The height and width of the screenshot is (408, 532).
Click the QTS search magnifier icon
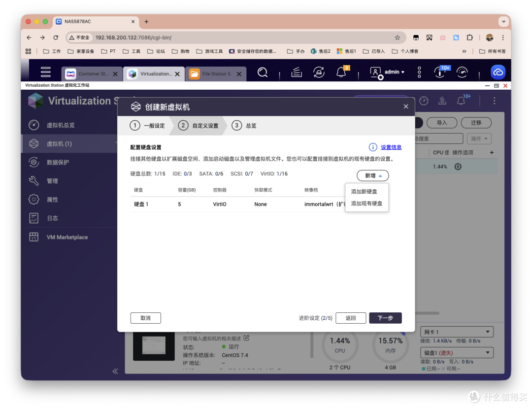click(x=262, y=72)
